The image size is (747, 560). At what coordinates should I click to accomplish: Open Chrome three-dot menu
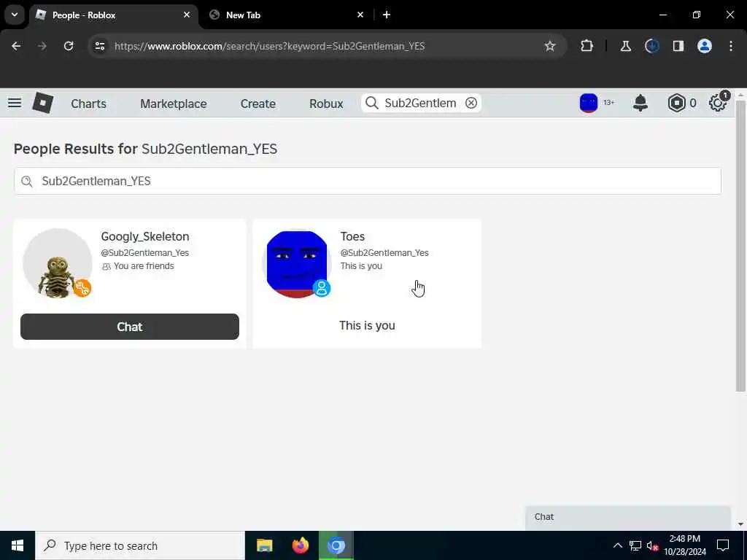pyautogui.click(x=731, y=46)
